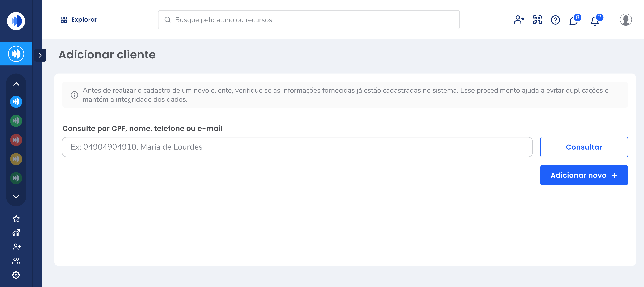Open favorites star in sidebar
The height and width of the screenshot is (287, 644).
pos(16,219)
